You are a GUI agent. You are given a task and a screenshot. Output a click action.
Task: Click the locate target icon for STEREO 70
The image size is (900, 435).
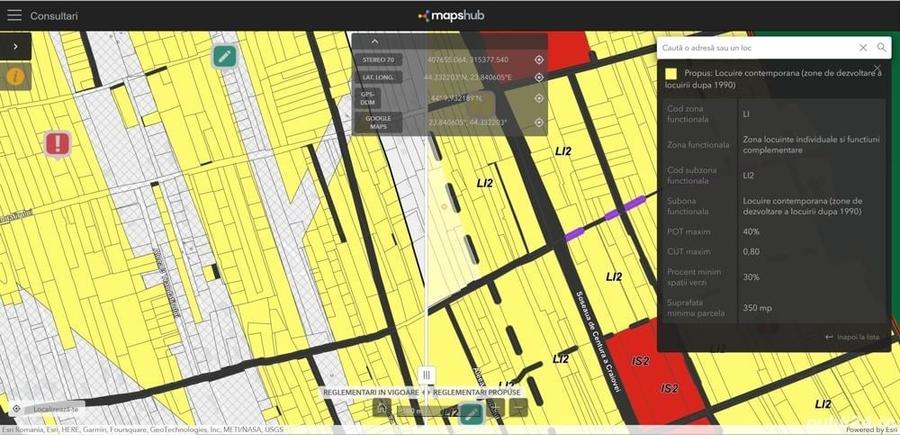click(538, 60)
